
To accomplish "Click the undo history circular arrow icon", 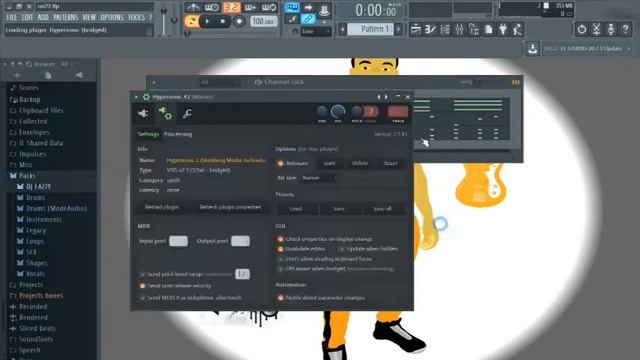I will [x=582, y=29].
